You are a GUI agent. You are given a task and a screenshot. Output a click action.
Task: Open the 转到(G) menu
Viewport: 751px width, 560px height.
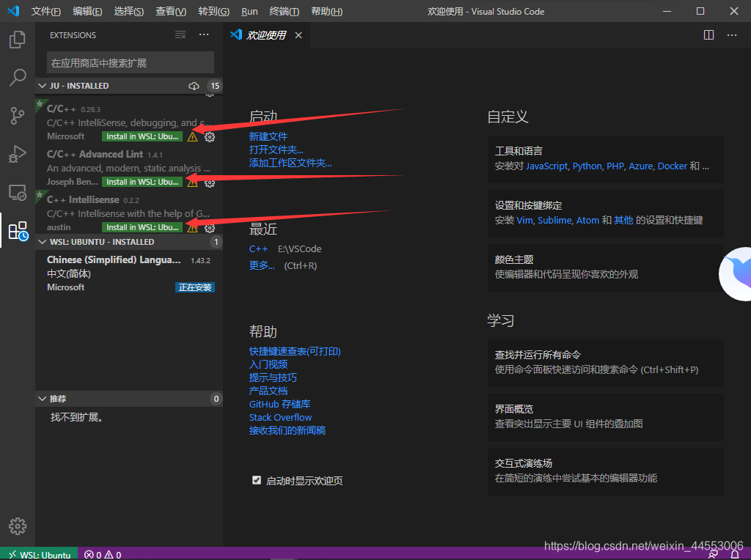click(213, 11)
